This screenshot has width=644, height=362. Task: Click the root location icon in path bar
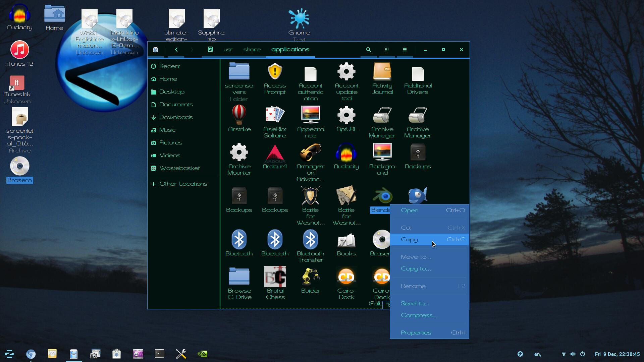pyautogui.click(x=210, y=49)
